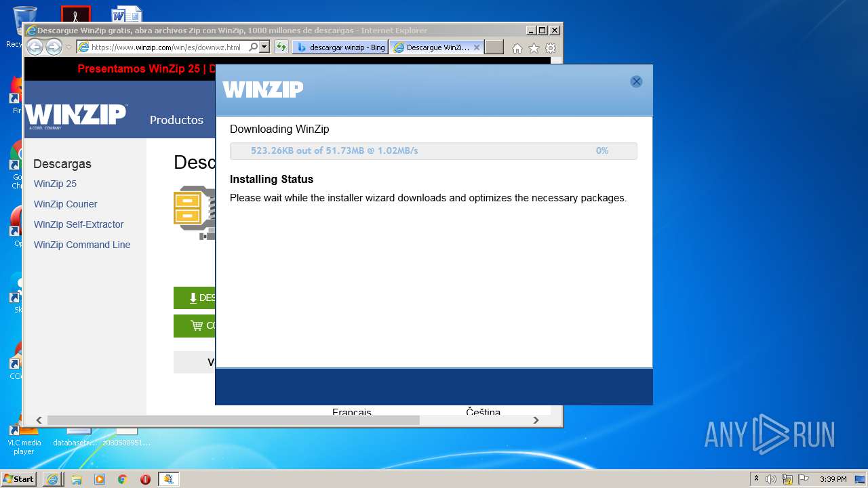The image size is (868, 488).
Task: Open Internet Explorer from the taskbar
Action: [x=52, y=479]
